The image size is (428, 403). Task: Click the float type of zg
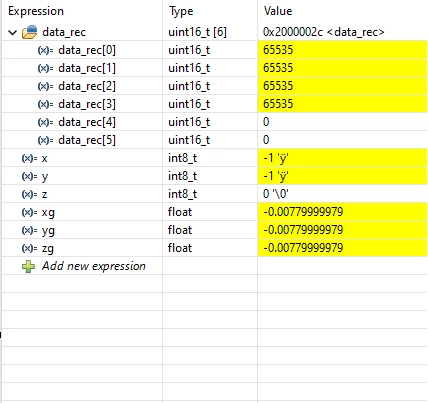pyautogui.click(x=180, y=248)
